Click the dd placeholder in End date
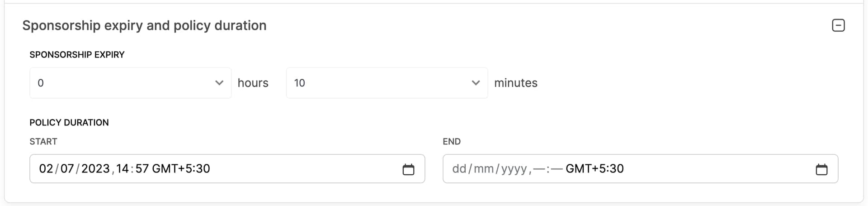Viewport: 868px width, 206px height. [459, 169]
